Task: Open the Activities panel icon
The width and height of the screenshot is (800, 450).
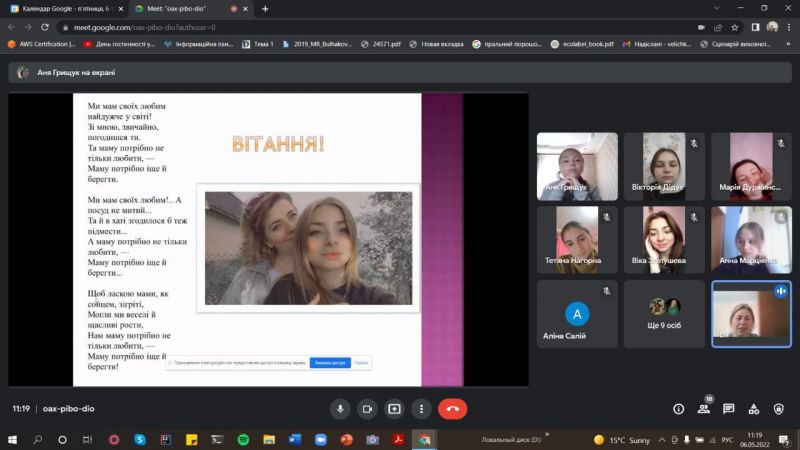Action: pyautogui.click(x=754, y=409)
